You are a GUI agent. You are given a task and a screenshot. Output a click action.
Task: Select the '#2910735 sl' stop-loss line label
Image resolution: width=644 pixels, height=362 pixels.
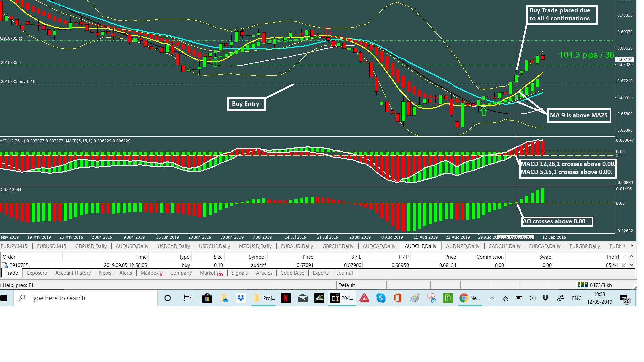tap(11, 63)
